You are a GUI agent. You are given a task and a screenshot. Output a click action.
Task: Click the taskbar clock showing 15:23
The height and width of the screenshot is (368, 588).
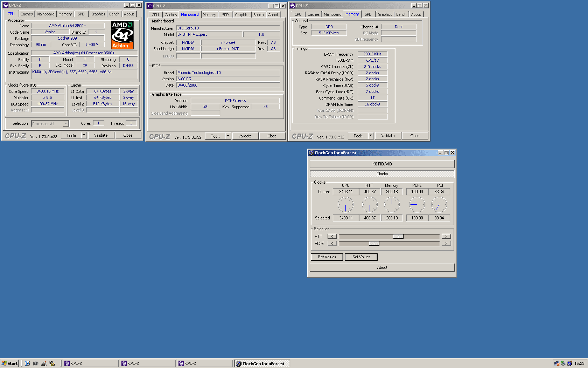coord(579,363)
